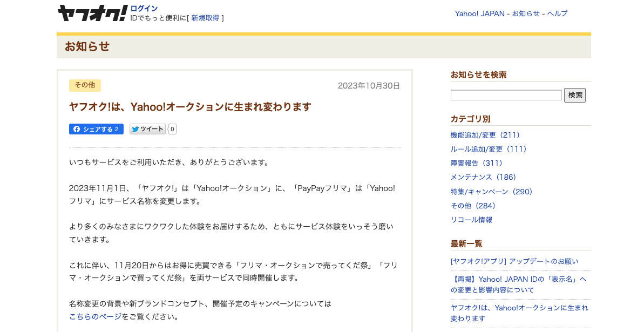This screenshot has height=332, width=644.
Task: Open the リコール情報 category
Action: (x=471, y=220)
